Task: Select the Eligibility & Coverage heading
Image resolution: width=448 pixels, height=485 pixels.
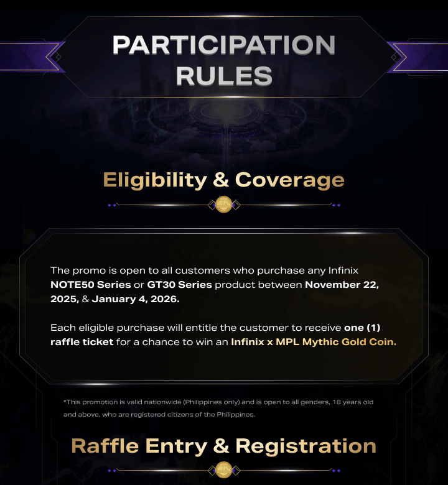Action: coord(224,180)
